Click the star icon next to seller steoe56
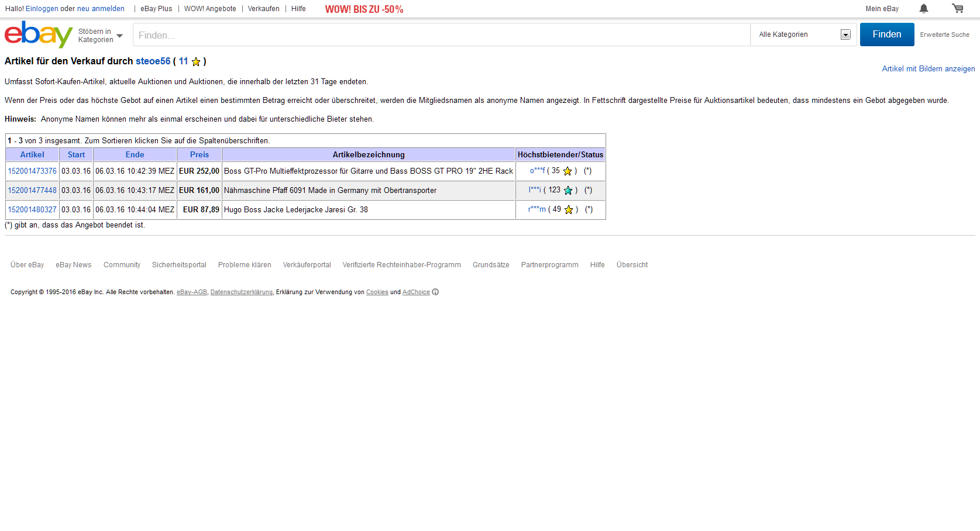This screenshot has height=531, width=980. [x=196, y=61]
